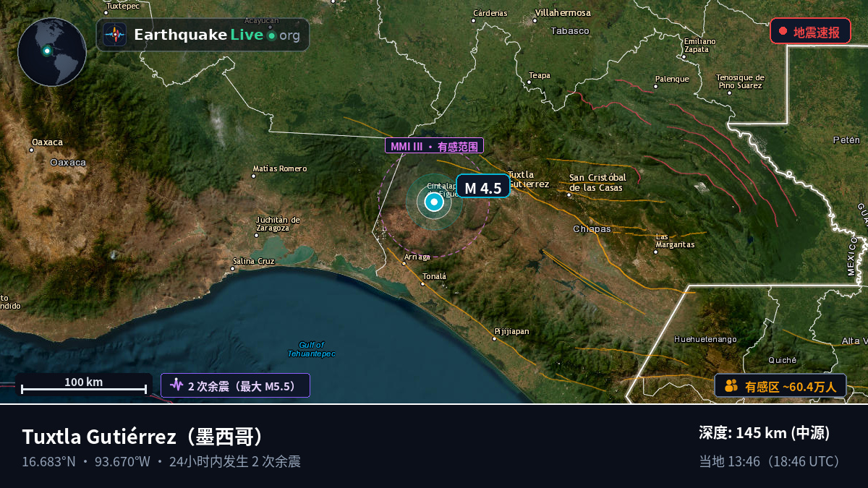Click the Pijijiapan city label
The height and width of the screenshot is (488, 868).
pyautogui.click(x=511, y=331)
